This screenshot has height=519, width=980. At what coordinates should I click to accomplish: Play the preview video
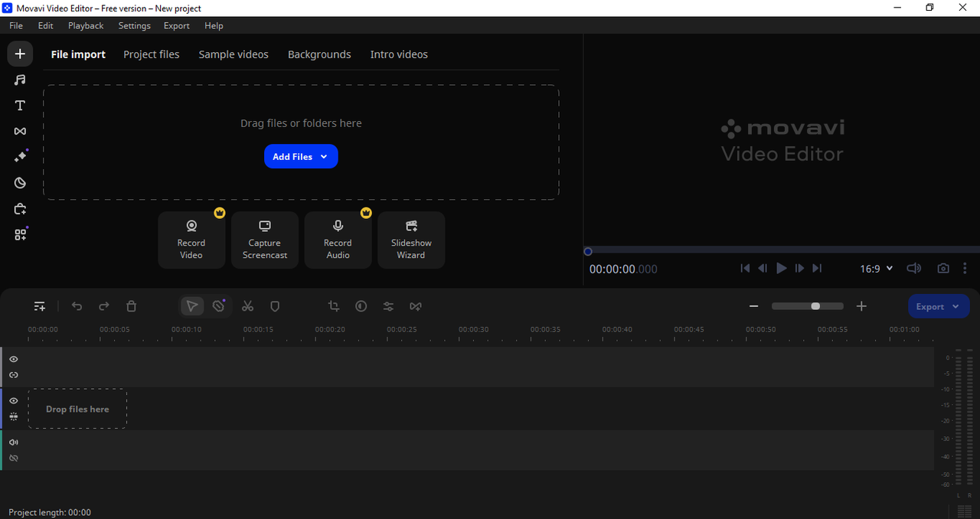[x=782, y=269]
